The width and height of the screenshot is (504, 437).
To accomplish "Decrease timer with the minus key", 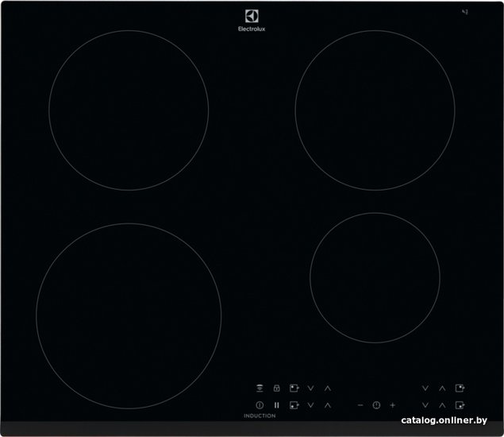I will pos(360,405).
